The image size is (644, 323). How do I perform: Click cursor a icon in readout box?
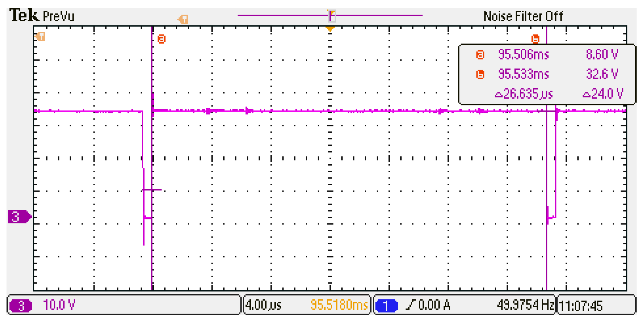[x=480, y=55]
